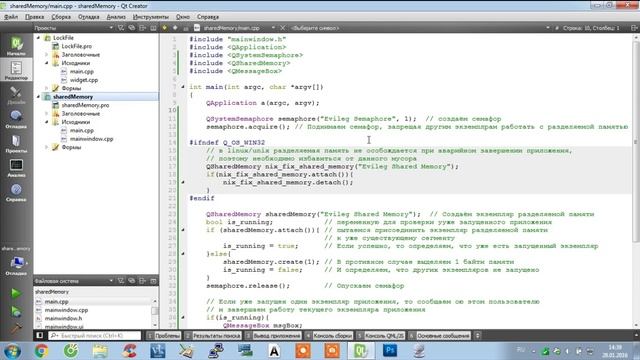The width and height of the screenshot is (640, 360).
Task: Split the Projects side panel
Action: (x=142, y=28)
